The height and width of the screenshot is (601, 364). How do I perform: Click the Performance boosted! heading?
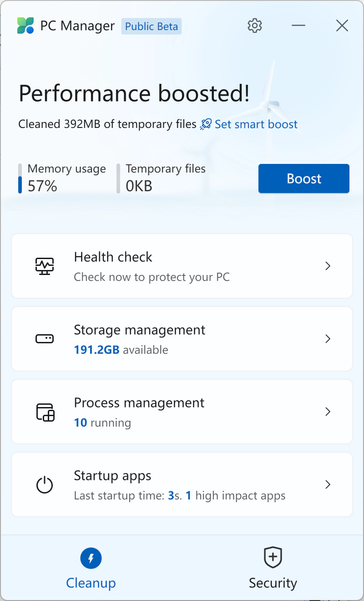pyautogui.click(x=134, y=94)
